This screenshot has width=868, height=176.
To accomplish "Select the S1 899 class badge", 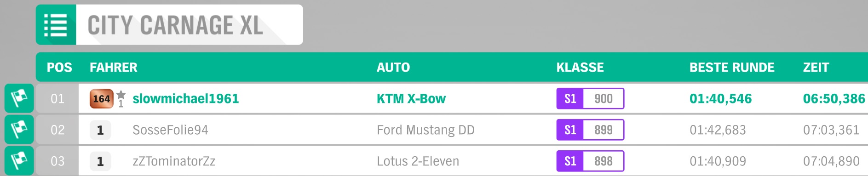I will [x=590, y=130].
